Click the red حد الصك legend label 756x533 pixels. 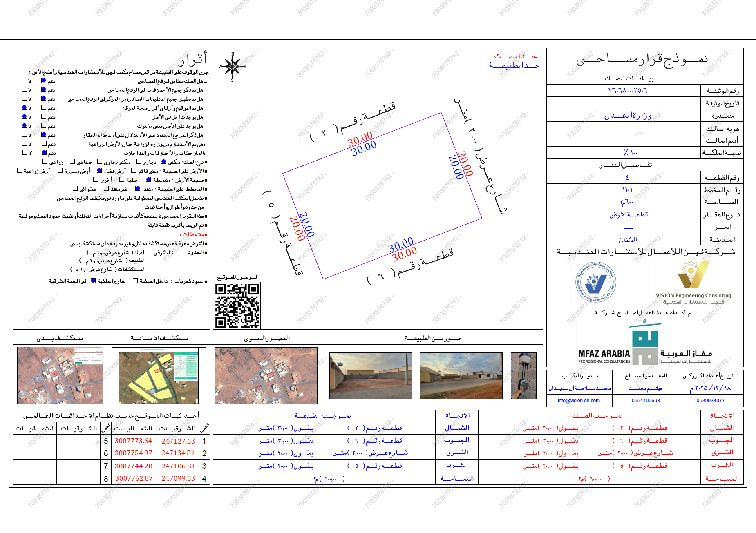tap(516, 56)
